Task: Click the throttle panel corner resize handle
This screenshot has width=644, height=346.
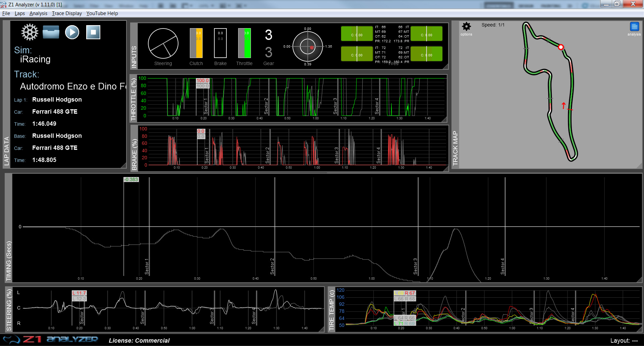Action: [x=444, y=119]
